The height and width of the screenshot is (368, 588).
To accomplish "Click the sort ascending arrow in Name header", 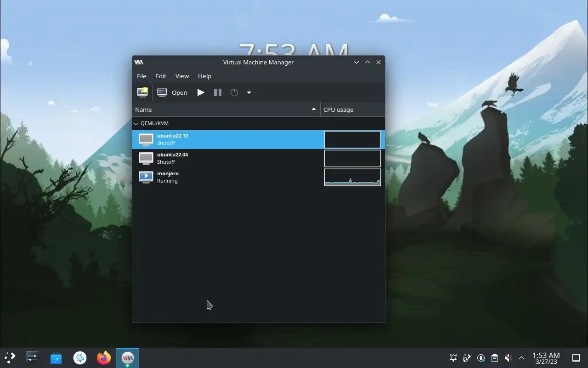I will point(314,109).
